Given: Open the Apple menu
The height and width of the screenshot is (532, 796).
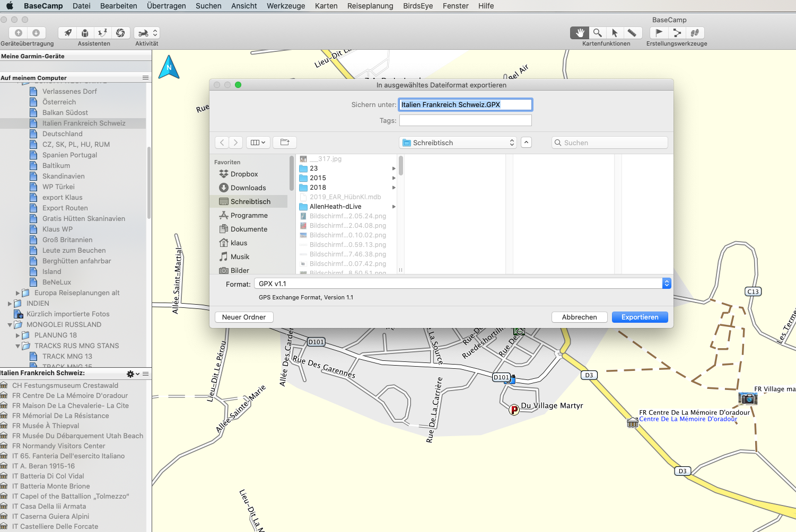Looking at the screenshot, I should 10,6.
